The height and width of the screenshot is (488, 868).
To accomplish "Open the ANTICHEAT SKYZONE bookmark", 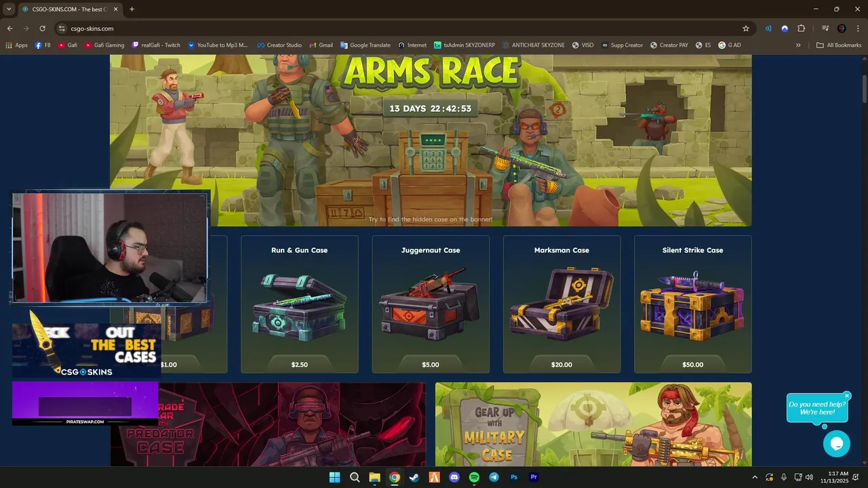I will click(534, 45).
